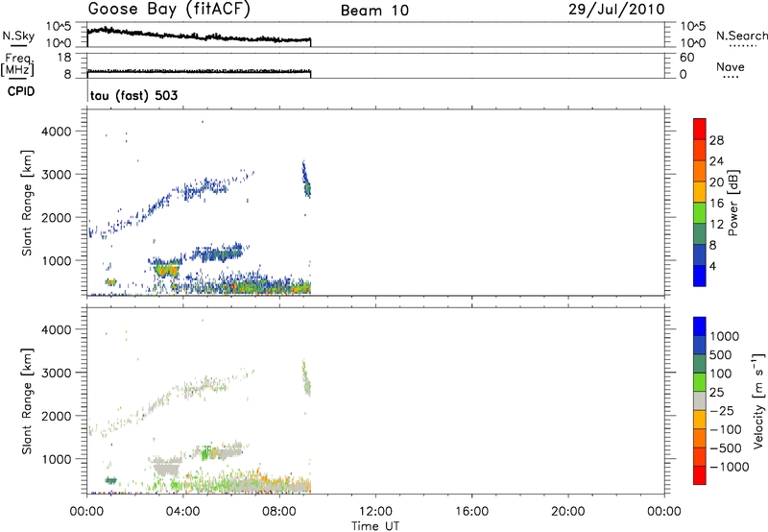
Task: Click the dark green velocity patch near 01:00
Action: 111,480
